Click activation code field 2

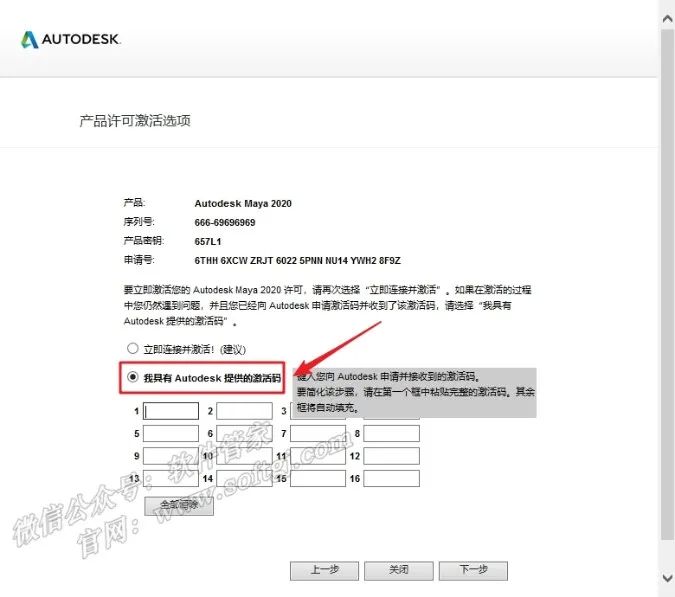245,411
